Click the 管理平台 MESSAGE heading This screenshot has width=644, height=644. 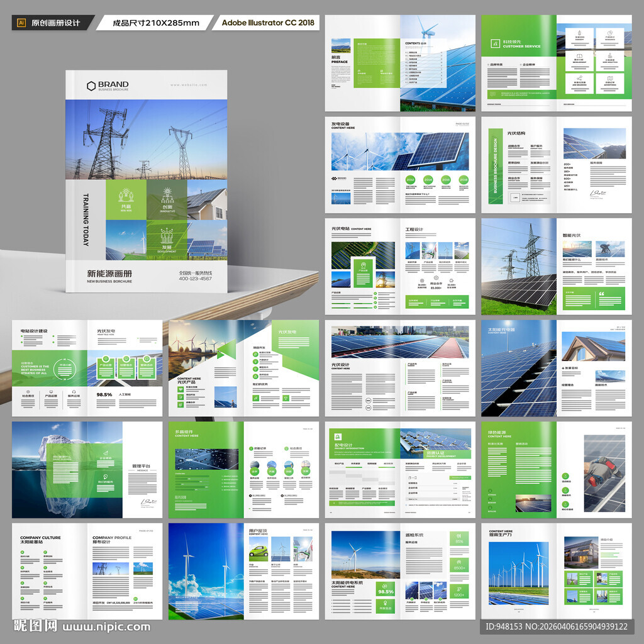[141, 467]
